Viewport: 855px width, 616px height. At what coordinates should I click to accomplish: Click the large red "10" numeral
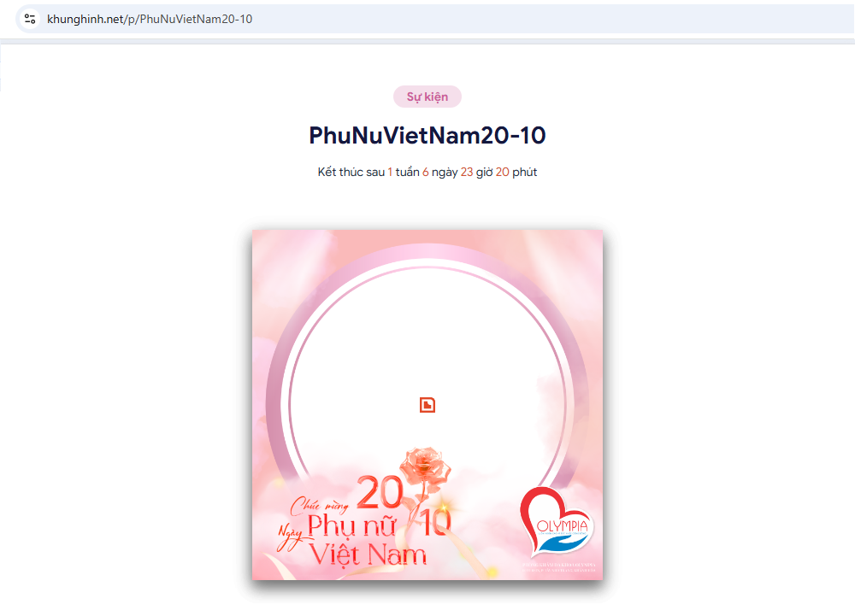(435, 520)
